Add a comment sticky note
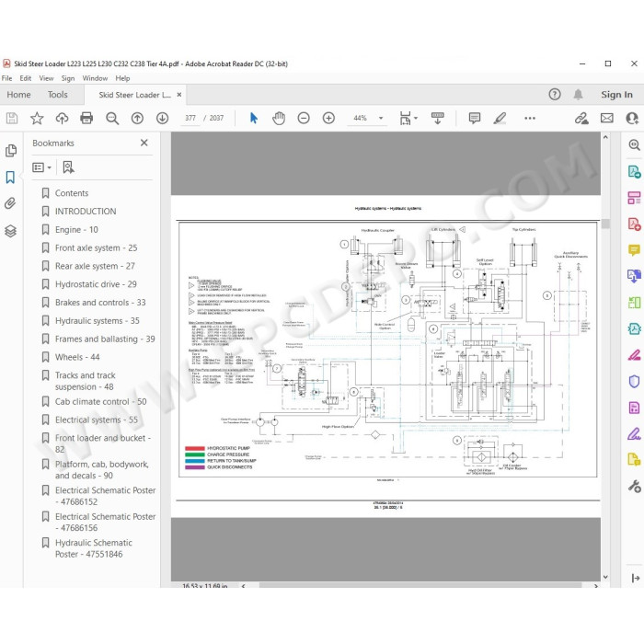Screen dimensions: 644x644 tap(475, 119)
